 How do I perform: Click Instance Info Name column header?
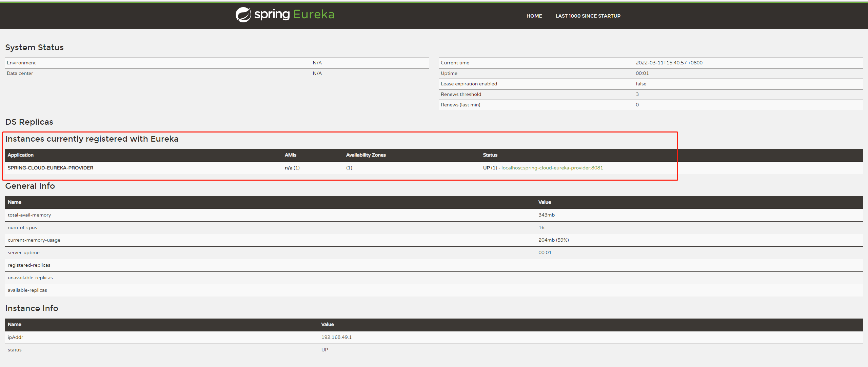click(14, 324)
